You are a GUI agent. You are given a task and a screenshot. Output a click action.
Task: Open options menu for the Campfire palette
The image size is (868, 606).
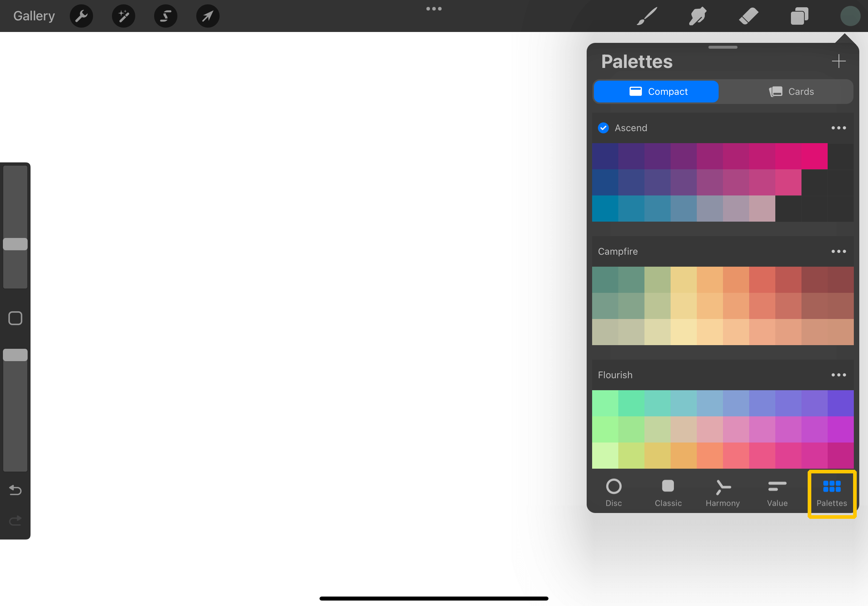[839, 251]
